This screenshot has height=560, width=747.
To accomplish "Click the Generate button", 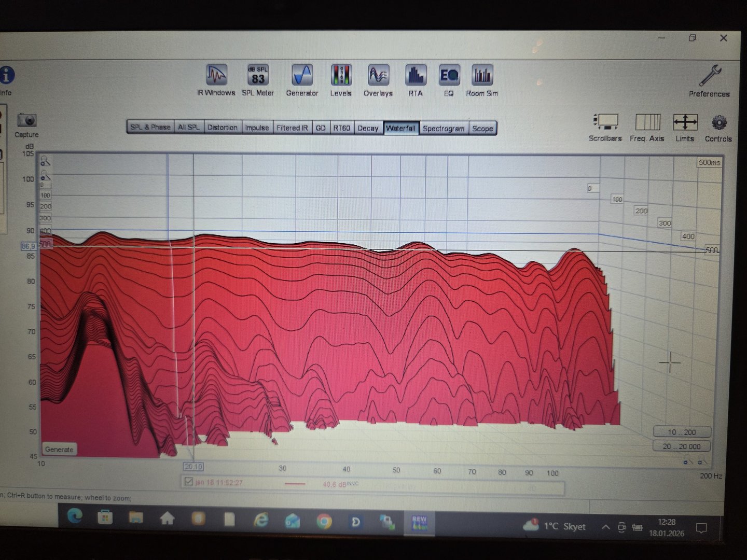I will 59,449.
